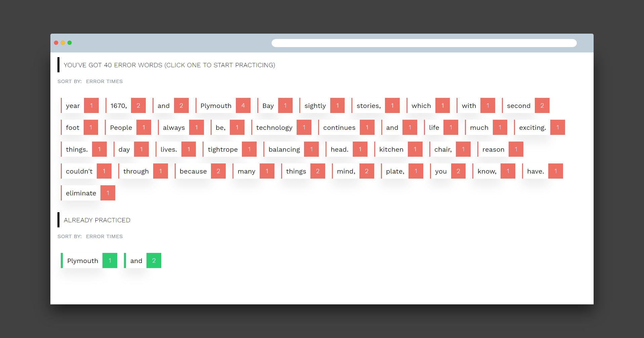Start practicing 'stories,'
Viewport: 644px width, 338px height.
(376, 106)
